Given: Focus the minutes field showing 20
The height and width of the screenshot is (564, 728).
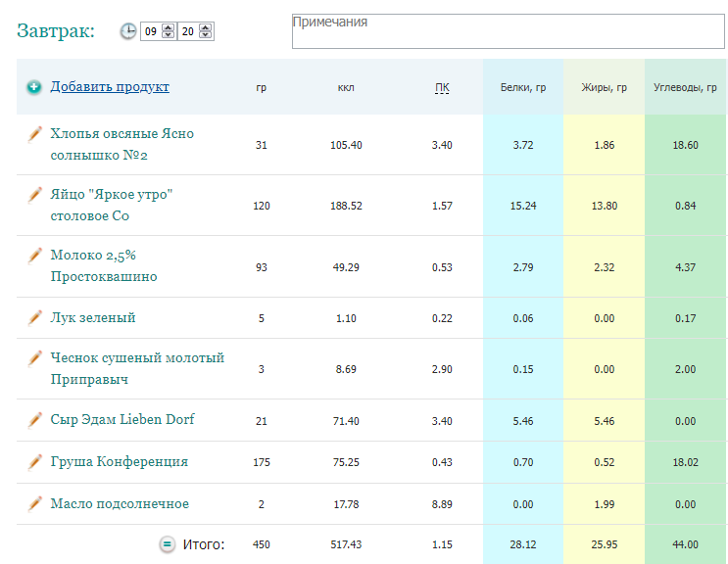Looking at the screenshot, I should click(x=188, y=31).
